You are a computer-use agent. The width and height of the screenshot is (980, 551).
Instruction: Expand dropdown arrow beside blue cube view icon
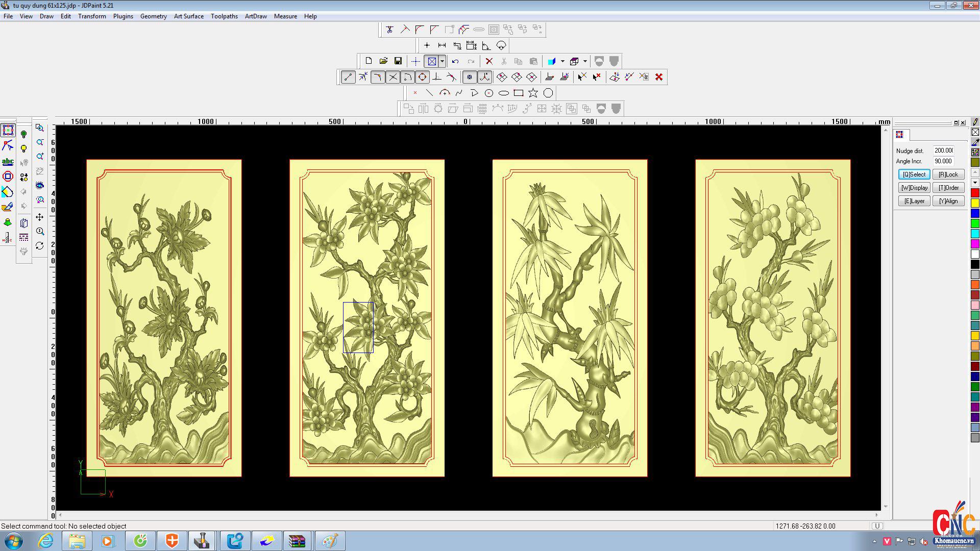point(562,61)
